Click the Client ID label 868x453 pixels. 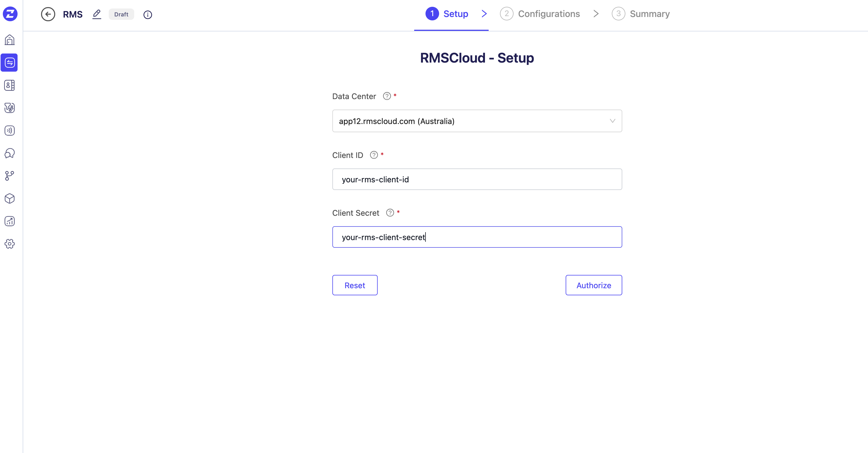point(347,155)
